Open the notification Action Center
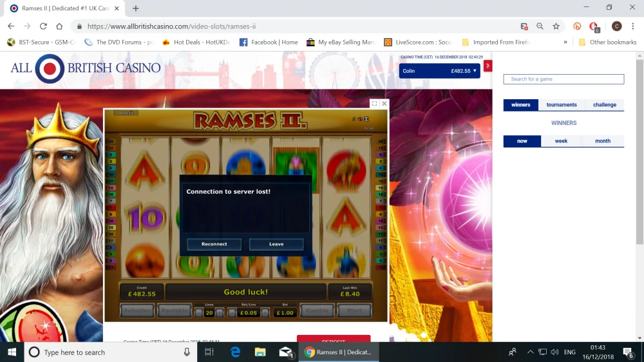 pyautogui.click(x=628, y=352)
